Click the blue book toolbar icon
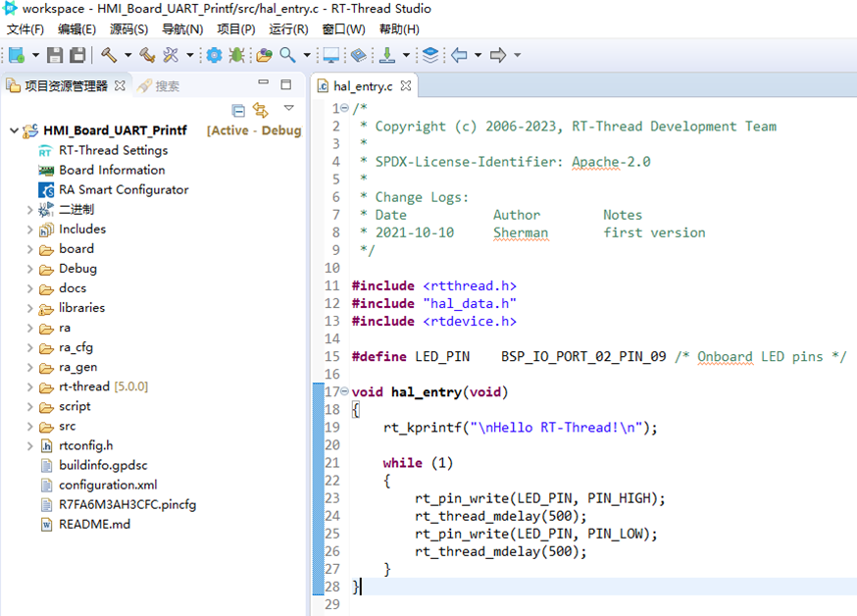 [x=359, y=55]
